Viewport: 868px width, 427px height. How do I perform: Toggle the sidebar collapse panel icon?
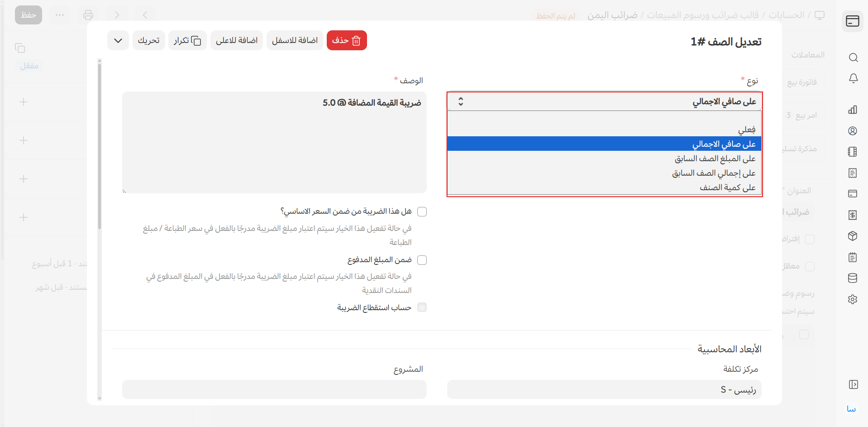point(853,384)
